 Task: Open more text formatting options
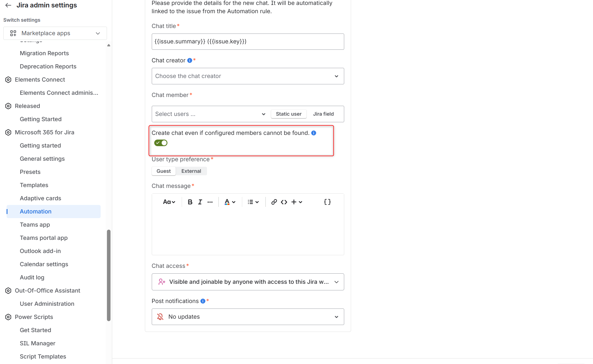coord(210,202)
